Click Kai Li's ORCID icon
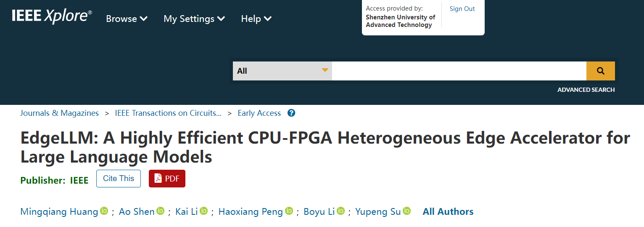The image size is (644, 227). (x=204, y=211)
